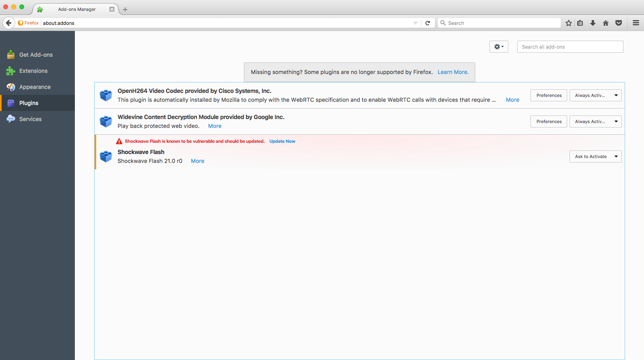The image size is (644, 360).
Task: Open Preferences for Widevine Decryption Module
Action: click(x=549, y=121)
